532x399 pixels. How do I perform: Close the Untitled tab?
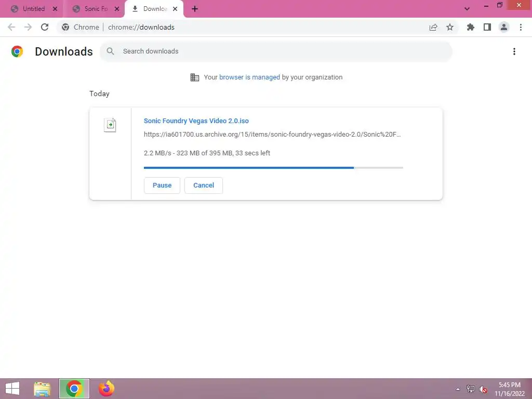55,9
